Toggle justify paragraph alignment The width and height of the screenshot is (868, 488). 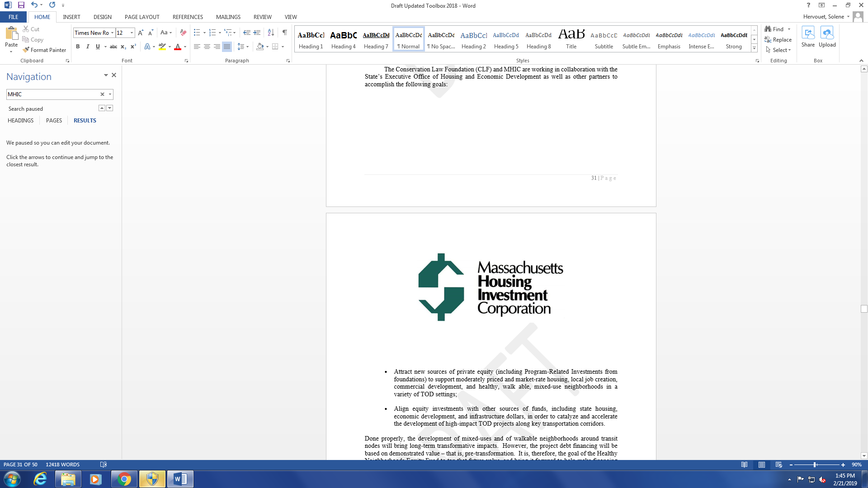pyautogui.click(x=227, y=47)
